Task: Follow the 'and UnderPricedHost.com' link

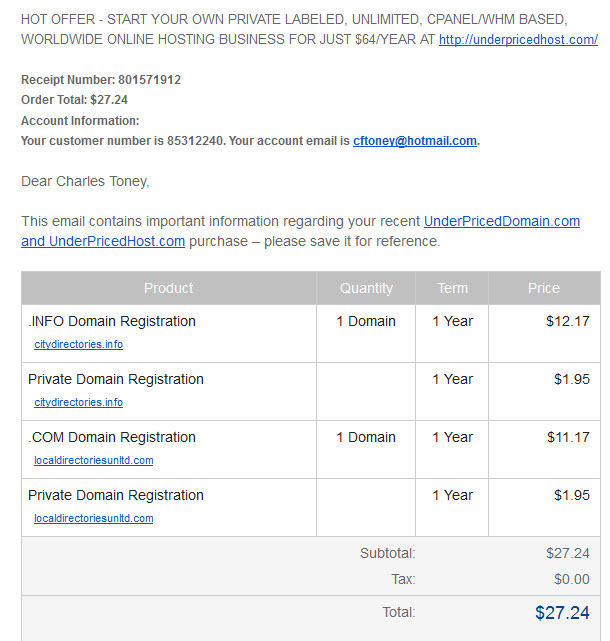Action: click(x=103, y=241)
